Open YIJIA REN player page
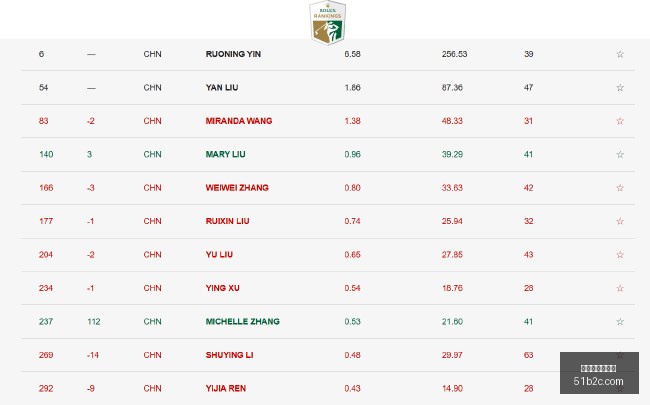This screenshot has height=405, width=650. click(226, 388)
